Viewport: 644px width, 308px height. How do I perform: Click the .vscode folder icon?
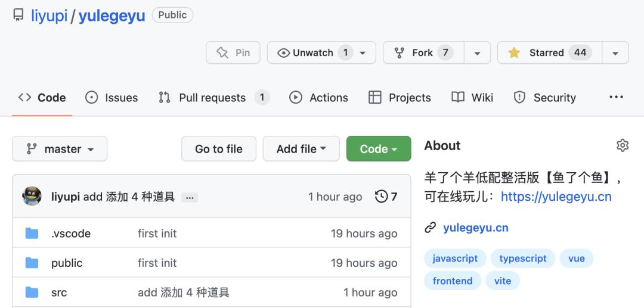pos(32,234)
